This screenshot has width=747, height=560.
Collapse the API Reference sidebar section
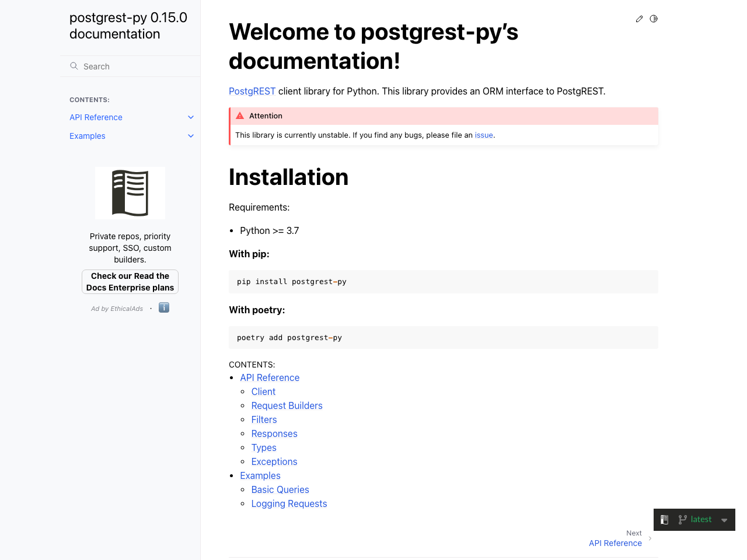(x=190, y=117)
